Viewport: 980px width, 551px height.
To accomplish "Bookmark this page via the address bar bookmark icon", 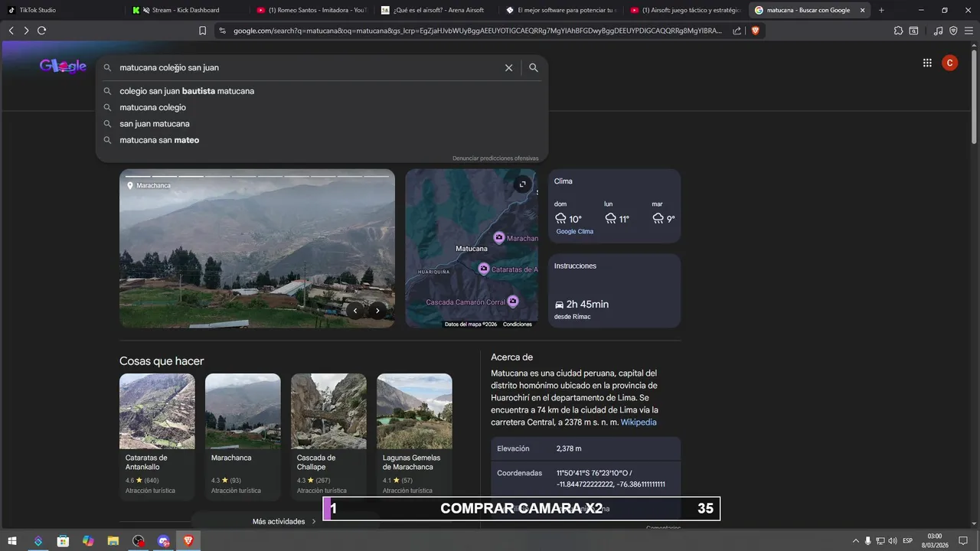I will tap(202, 31).
